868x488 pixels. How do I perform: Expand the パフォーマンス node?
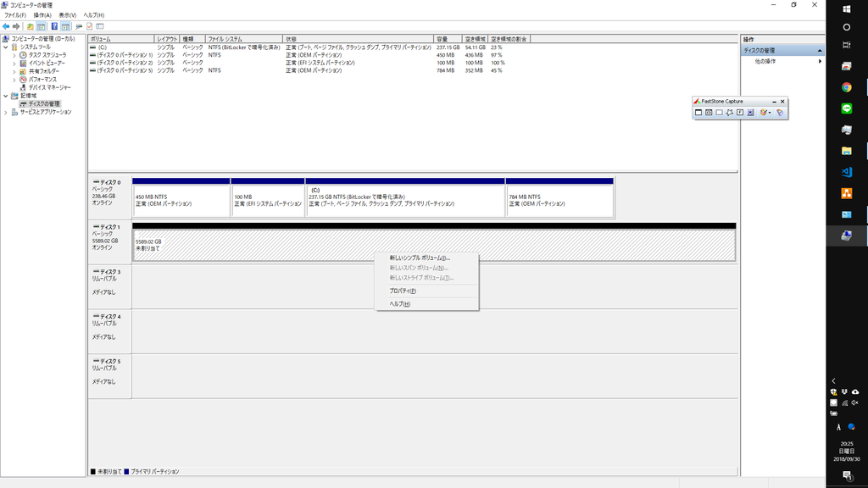pos(14,80)
